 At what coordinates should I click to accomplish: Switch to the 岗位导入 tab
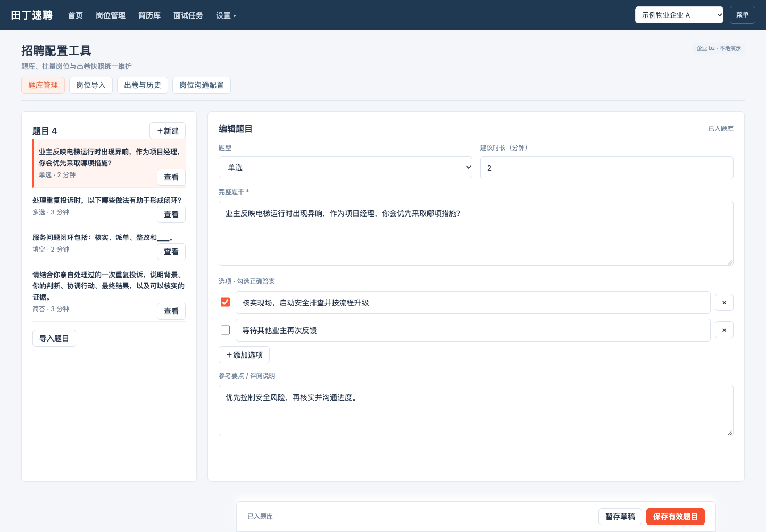[x=91, y=85]
